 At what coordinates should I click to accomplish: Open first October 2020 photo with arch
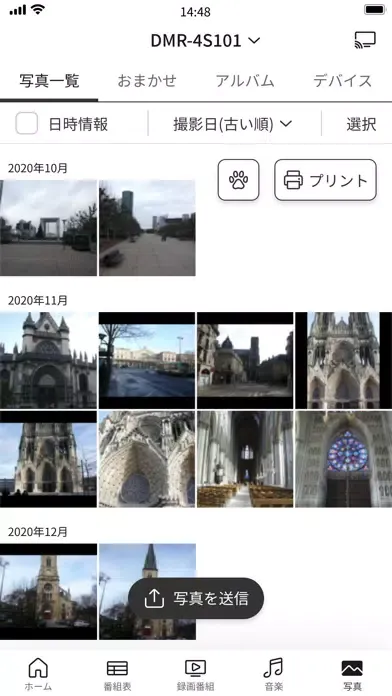coord(48,228)
